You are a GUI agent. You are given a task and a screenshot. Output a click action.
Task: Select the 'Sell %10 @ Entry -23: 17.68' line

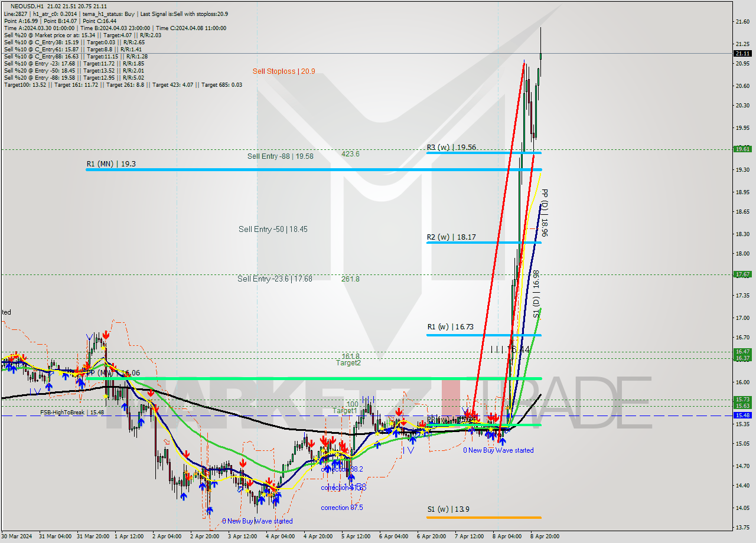(x=74, y=63)
